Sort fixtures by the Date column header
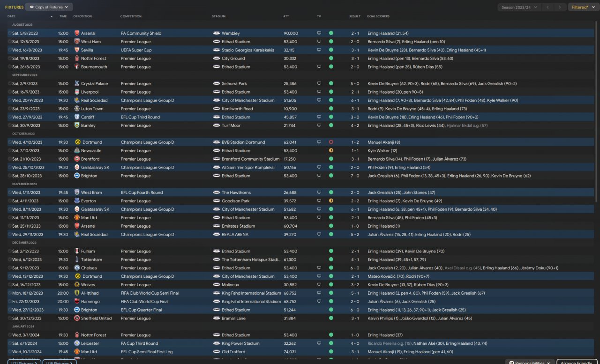Viewport: 600px width, 364px height. click(x=12, y=16)
